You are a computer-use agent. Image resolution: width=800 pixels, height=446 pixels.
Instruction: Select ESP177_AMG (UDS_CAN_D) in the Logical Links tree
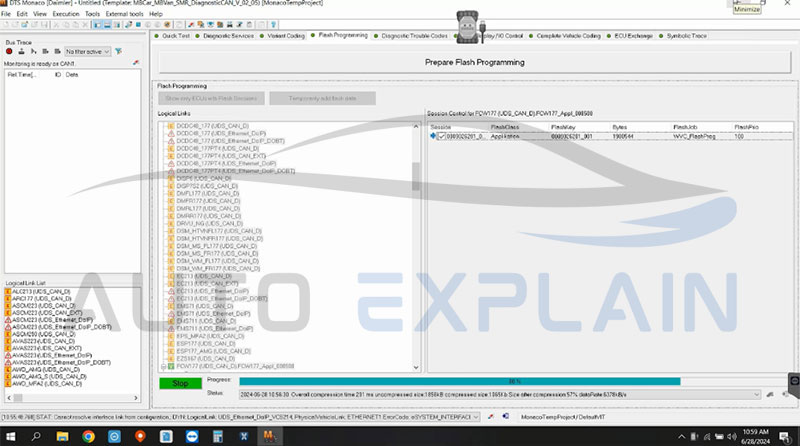point(213,351)
